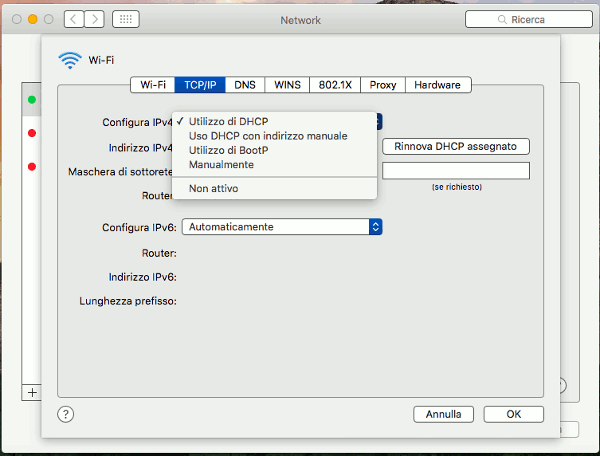The image size is (600, 456).
Task: Choose Uso DHCP con indirizzo manuale
Action: [x=267, y=136]
